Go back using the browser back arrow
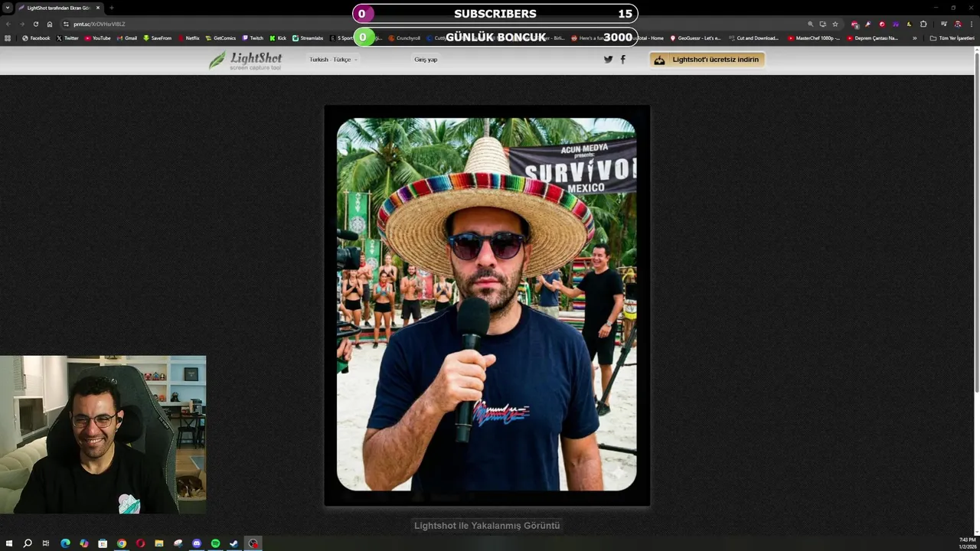The width and height of the screenshot is (980, 551). 8,24
